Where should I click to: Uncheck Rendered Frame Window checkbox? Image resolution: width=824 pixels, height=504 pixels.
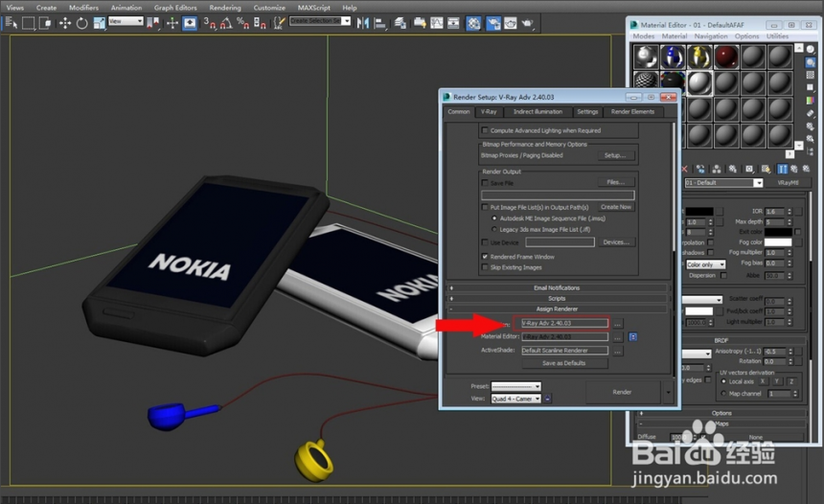485,257
